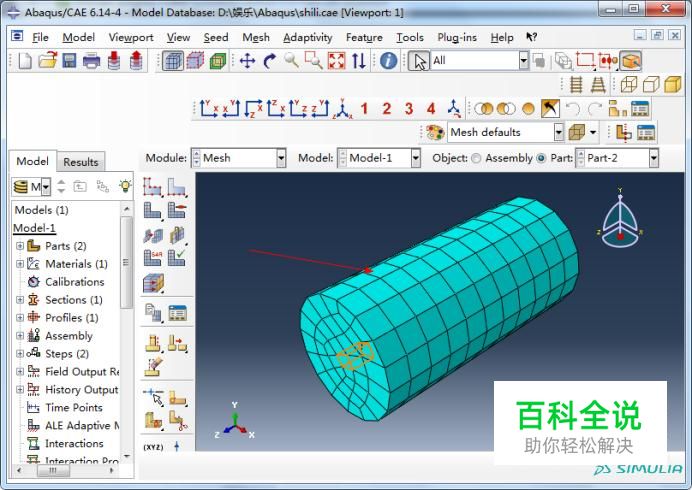
Task: Expand the Sections (1) tree node
Action: coord(20,300)
